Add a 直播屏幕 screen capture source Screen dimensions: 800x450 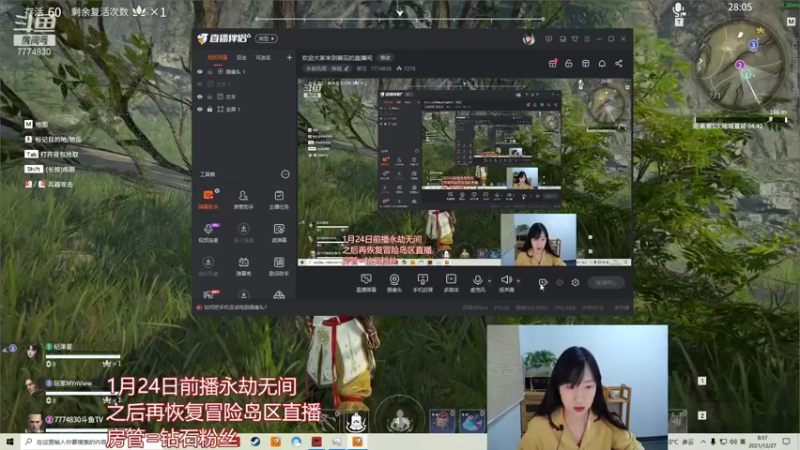(366, 283)
